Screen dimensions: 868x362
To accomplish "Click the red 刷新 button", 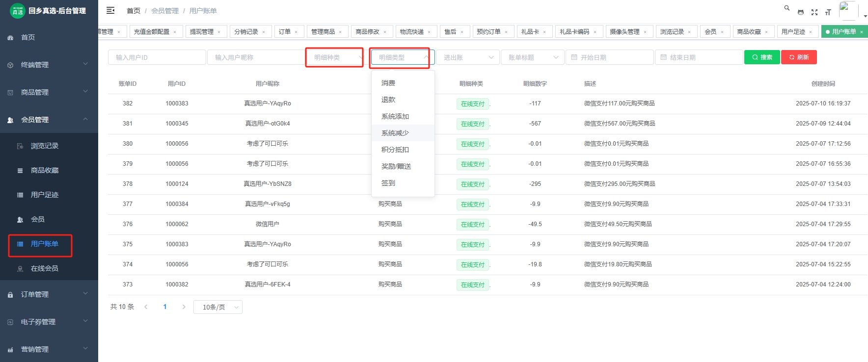I will tap(799, 57).
